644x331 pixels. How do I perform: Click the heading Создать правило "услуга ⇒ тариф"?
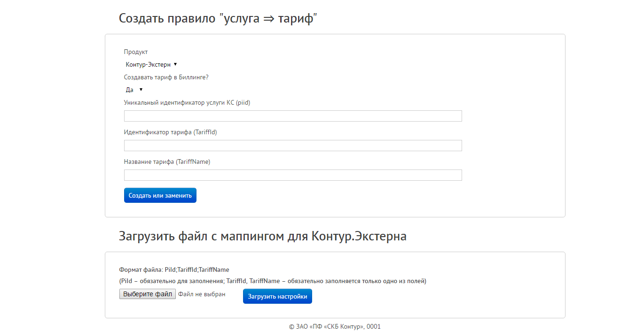218,18
